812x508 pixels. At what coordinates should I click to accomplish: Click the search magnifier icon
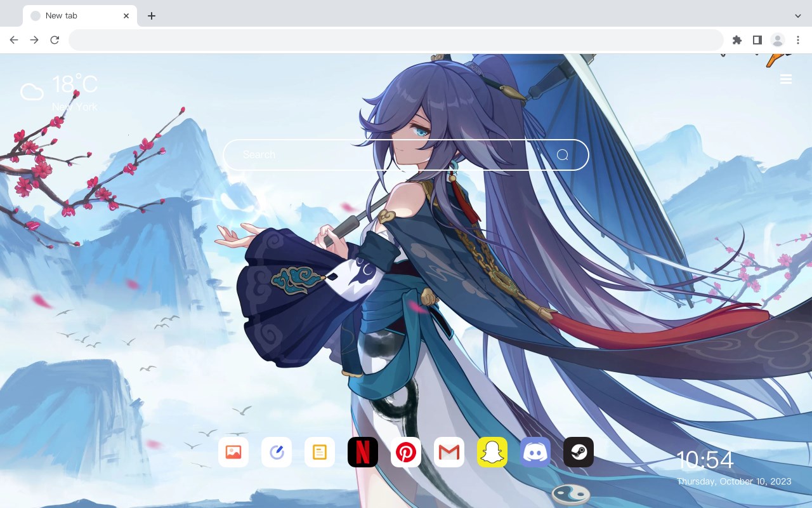pyautogui.click(x=563, y=155)
